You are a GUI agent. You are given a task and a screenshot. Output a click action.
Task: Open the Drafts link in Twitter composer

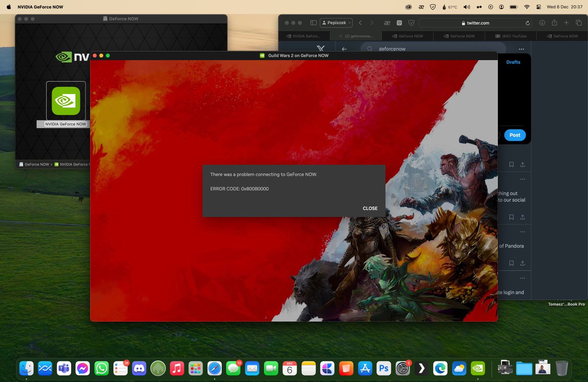coord(513,62)
